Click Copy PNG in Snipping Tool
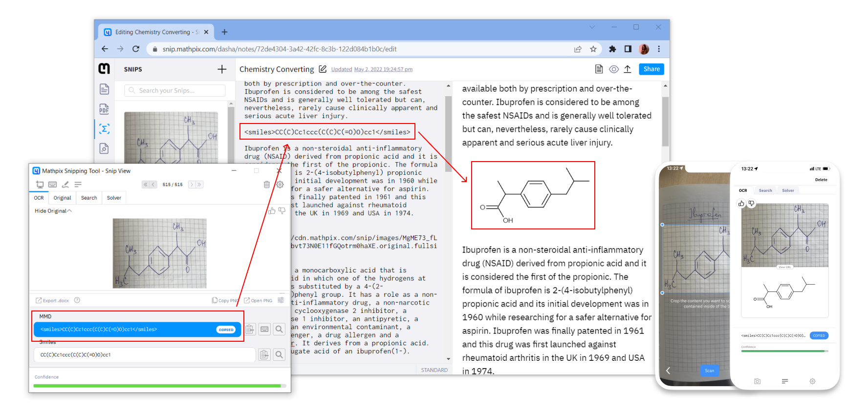Screen dimensions: 868x414 225,300
